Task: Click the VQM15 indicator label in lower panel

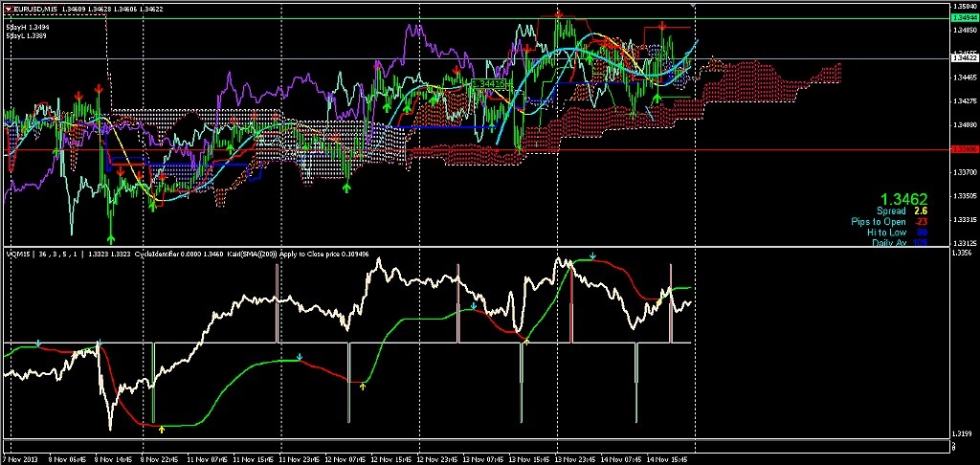Action: (19, 255)
